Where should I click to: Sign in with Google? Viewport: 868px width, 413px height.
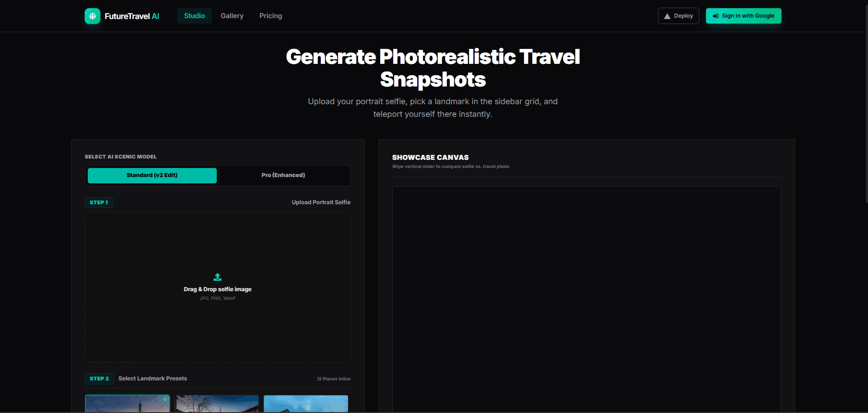pyautogui.click(x=744, y=16)
